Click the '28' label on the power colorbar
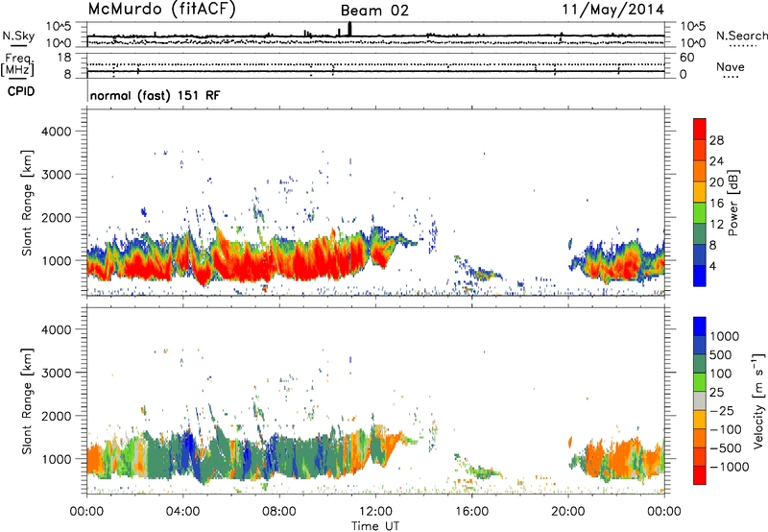 pos(716,140)
